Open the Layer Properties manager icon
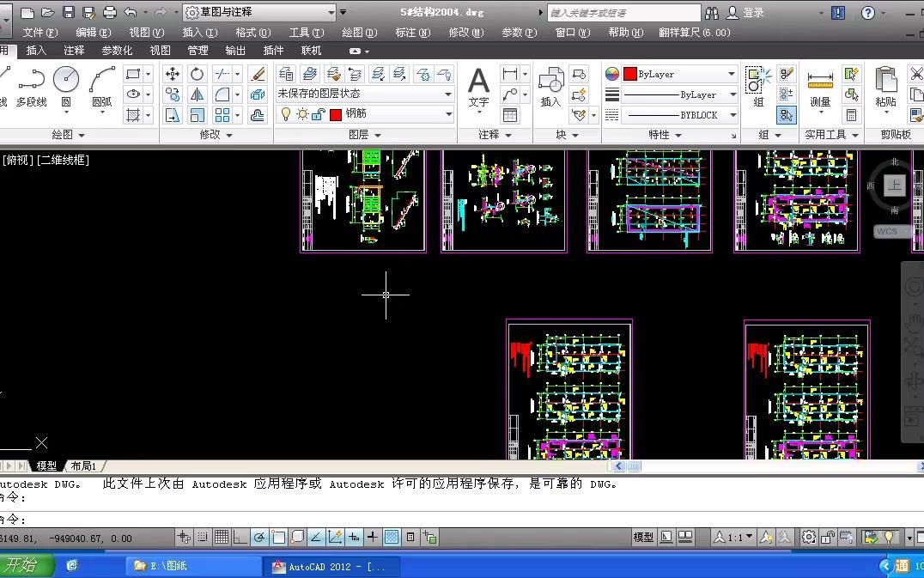Viewport: 924px width, 578px height. [287, 74]
